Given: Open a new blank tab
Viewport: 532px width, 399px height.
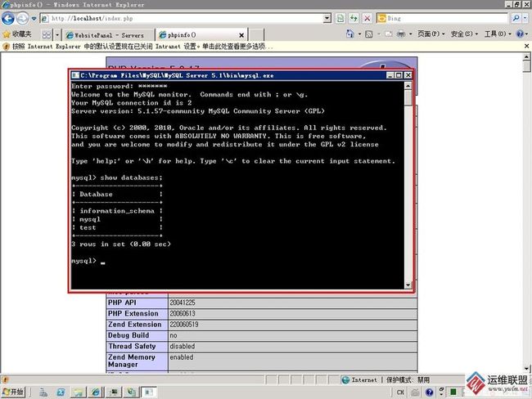Looking at the screenshot, I should point(257,35).
